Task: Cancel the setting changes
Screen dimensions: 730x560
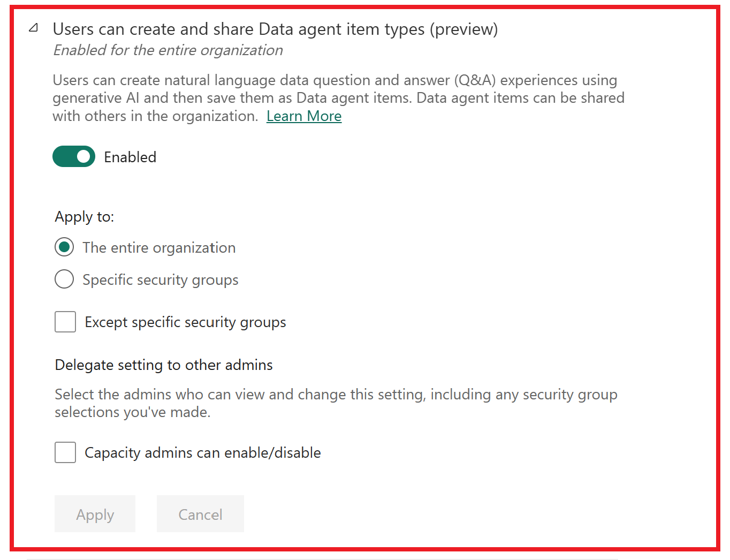Action: pos(200,514)
